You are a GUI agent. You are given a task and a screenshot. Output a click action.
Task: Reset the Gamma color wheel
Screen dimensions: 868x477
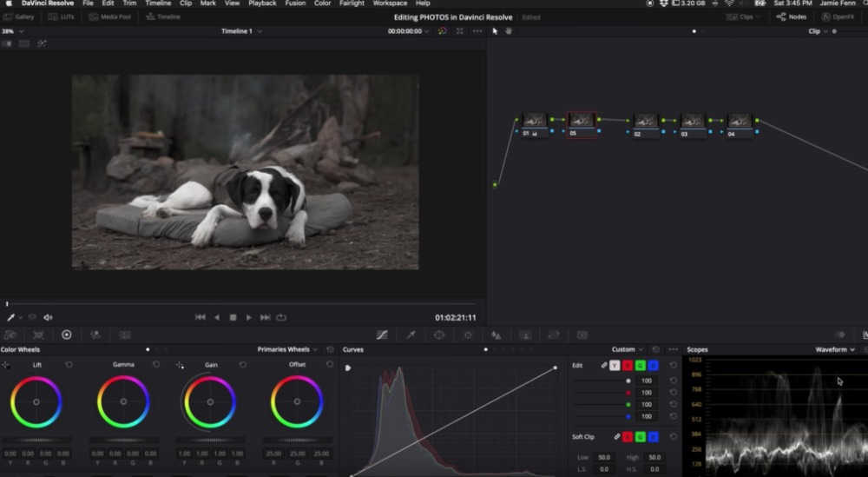pos(156,365)
